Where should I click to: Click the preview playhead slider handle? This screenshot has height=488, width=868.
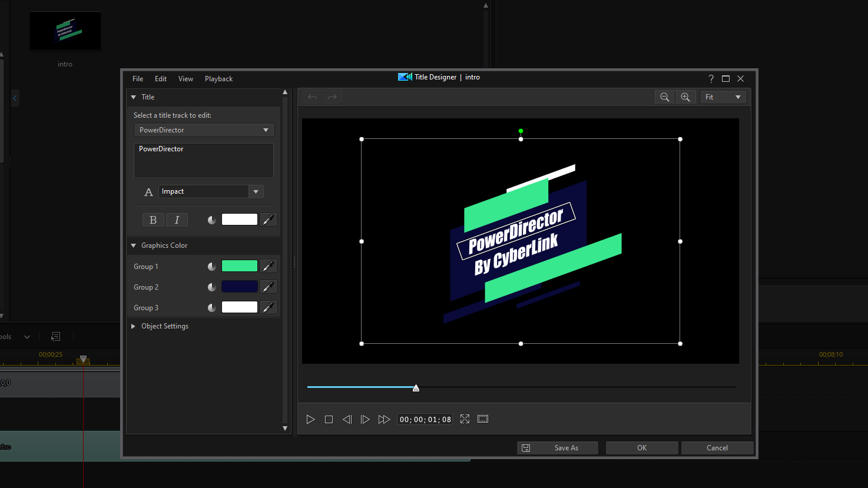click(416, 388)
